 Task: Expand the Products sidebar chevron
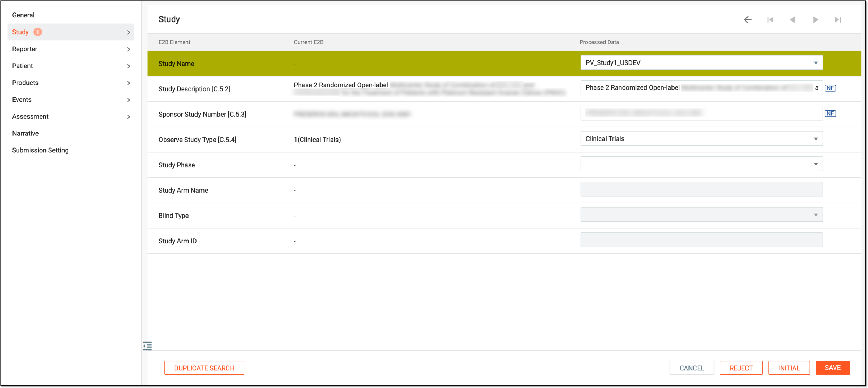coord(128,83)
